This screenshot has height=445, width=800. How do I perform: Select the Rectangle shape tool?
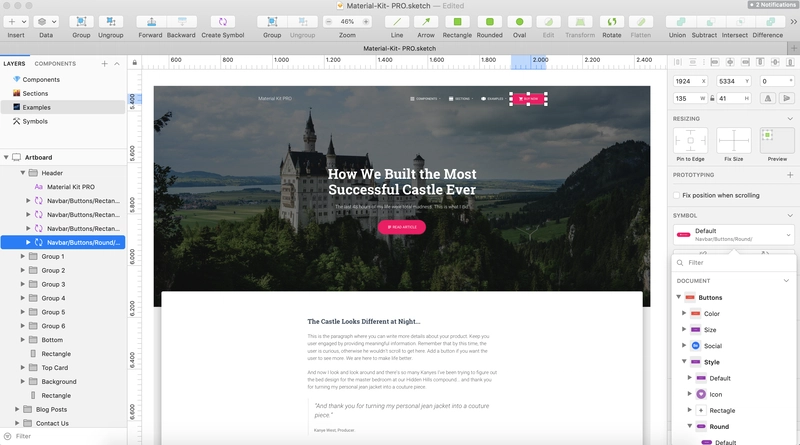coord(457,21)
